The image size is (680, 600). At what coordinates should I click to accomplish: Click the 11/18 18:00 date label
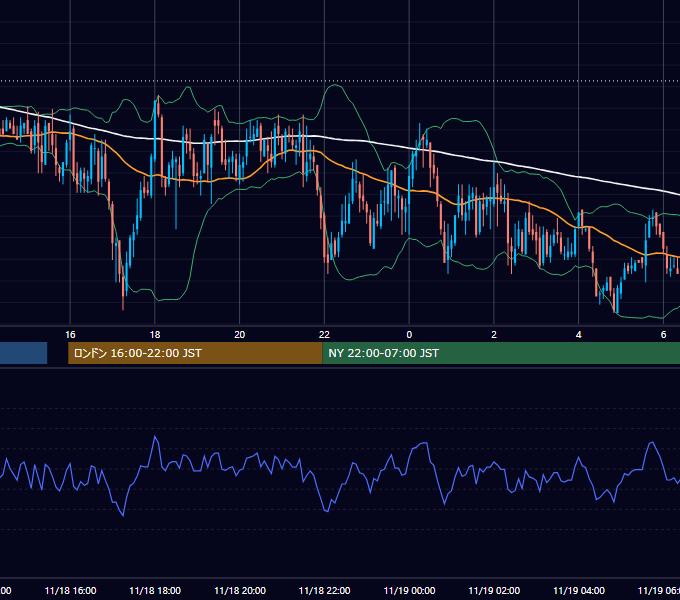click(155, 590)
